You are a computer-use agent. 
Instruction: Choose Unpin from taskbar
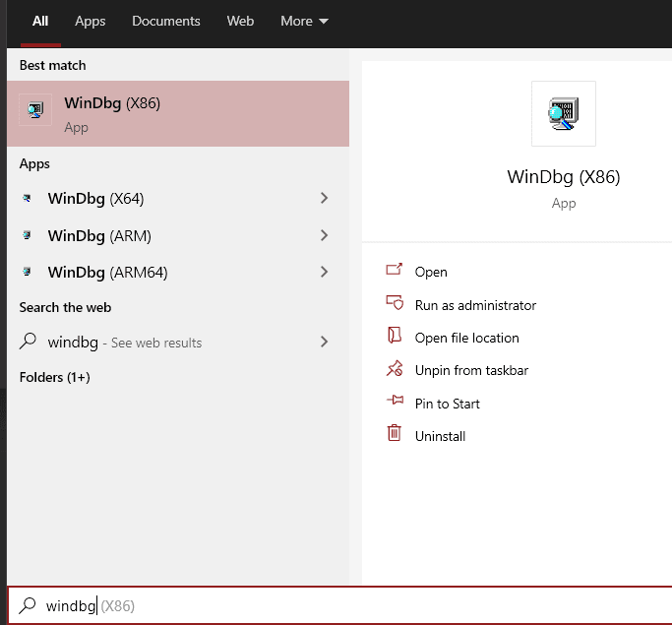(471, 370)
